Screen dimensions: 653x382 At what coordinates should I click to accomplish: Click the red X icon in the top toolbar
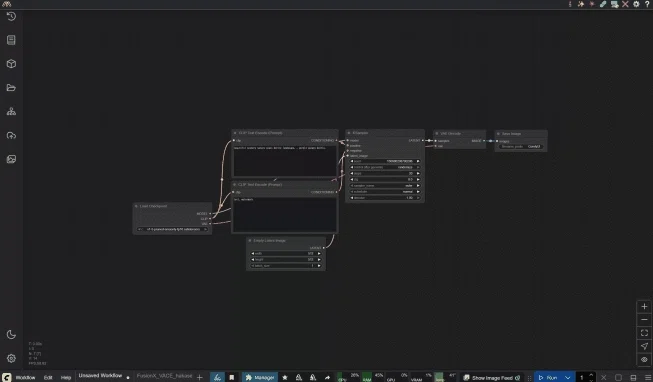point(625,4)
